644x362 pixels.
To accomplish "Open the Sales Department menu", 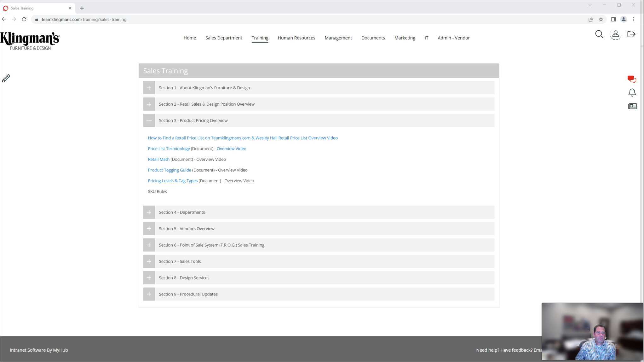I will point(224,38).
